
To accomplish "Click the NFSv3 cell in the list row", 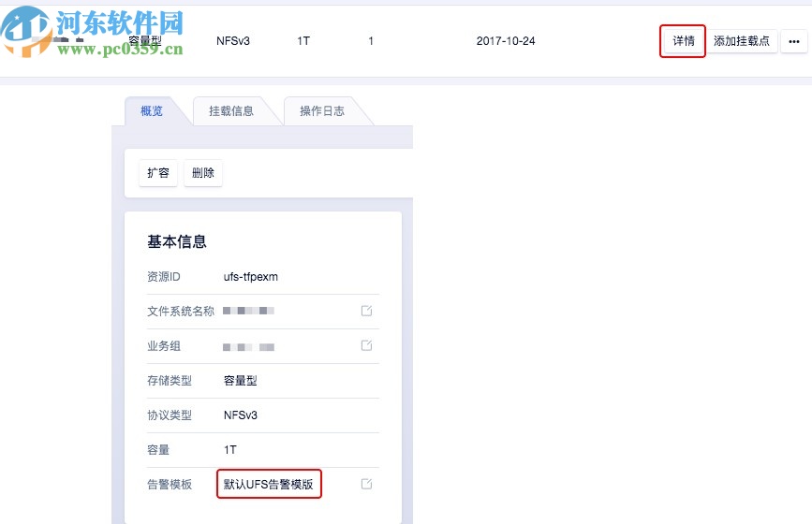I will [233, 41].
